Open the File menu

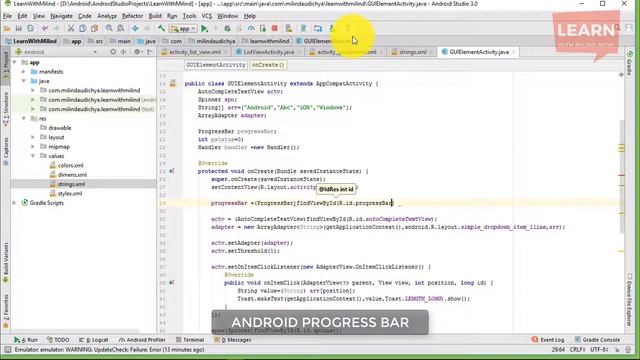[7, 16]
